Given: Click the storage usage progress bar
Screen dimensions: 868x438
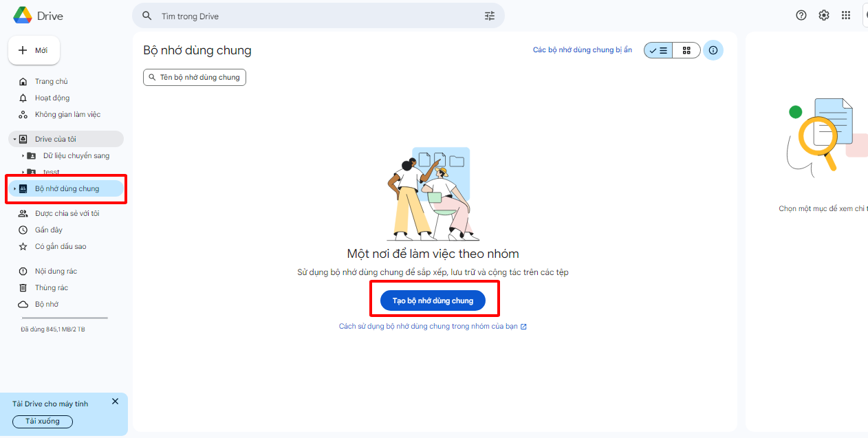Looking at the screenshot, I should click(x=65, y=318).
